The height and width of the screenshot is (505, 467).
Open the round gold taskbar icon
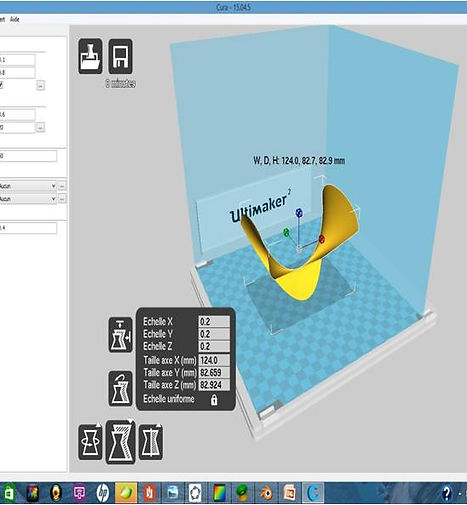(x=56, y=493)
